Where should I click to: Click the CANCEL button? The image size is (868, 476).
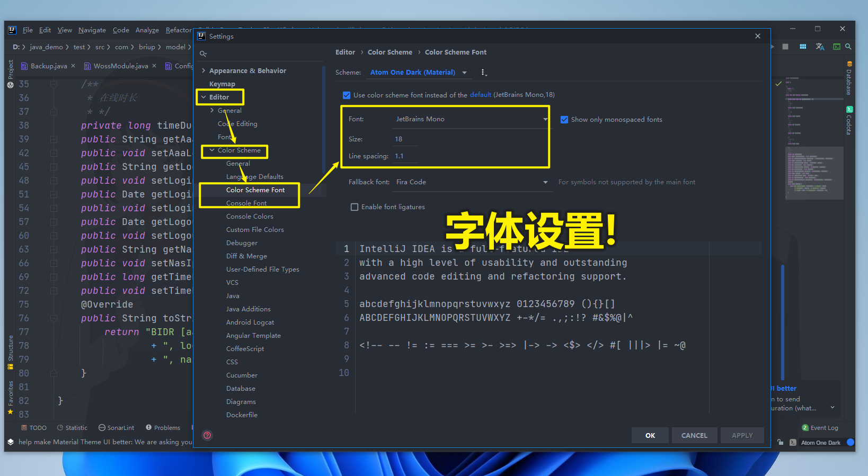(694, 435)
